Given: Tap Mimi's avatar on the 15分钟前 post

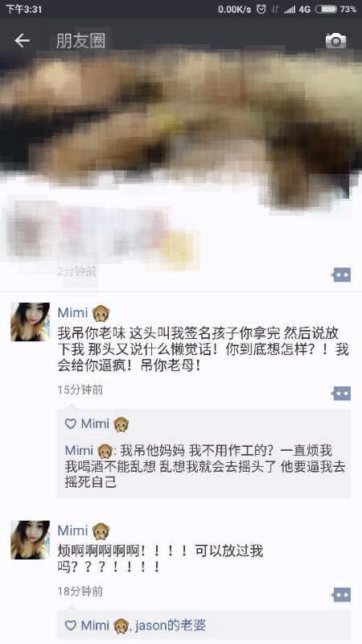Looking at the screenshot, I should 30,322.
